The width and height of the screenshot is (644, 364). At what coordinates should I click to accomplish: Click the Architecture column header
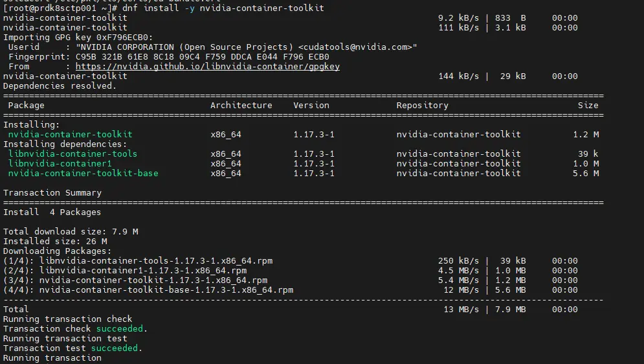(x=241, y=106)
